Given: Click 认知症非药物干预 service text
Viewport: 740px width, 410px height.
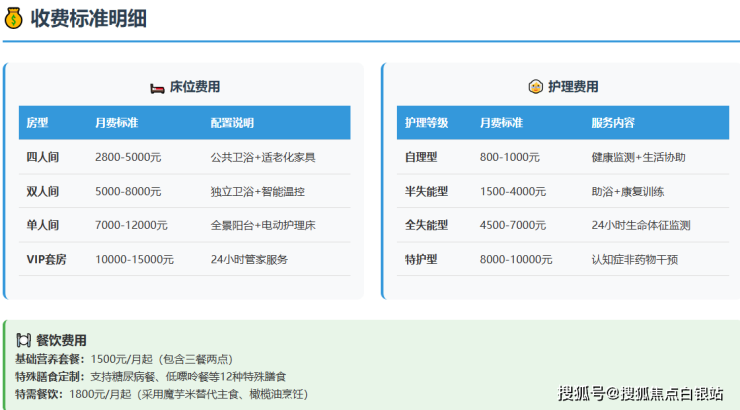Looking at the screenshot, I should click(x=635, y=259).
